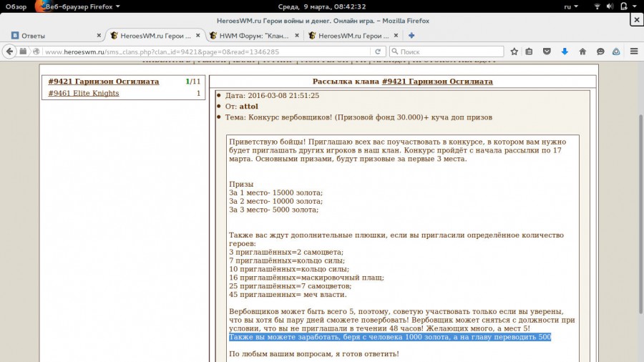Image resolution: width=644 pixels, height=362 pixels.
Task: Open the #9421 Гарнизон Осгилиата link in the clan list
Action: [x=104, y=82]
